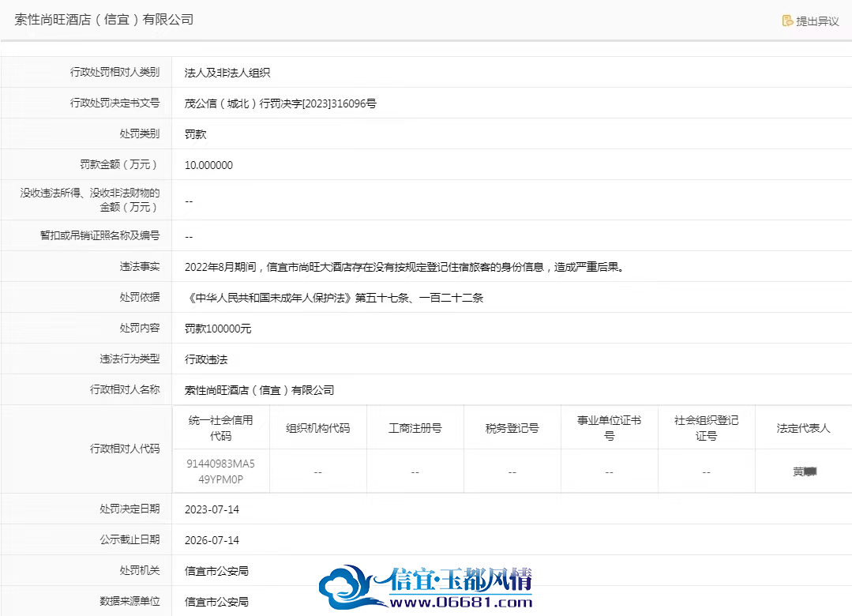852x616 pixels.
Task: Click the 行政处罚决定书文号 label
Action: 114,103
